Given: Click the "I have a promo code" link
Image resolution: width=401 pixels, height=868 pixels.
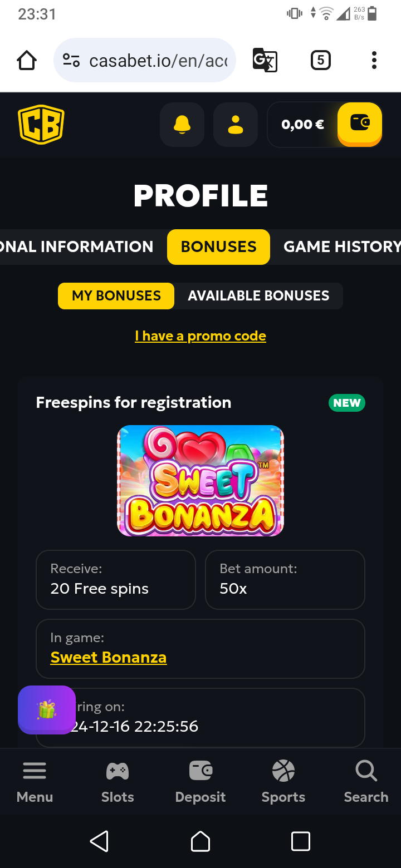Looking at the screenshot, I should tap(200, 336).
